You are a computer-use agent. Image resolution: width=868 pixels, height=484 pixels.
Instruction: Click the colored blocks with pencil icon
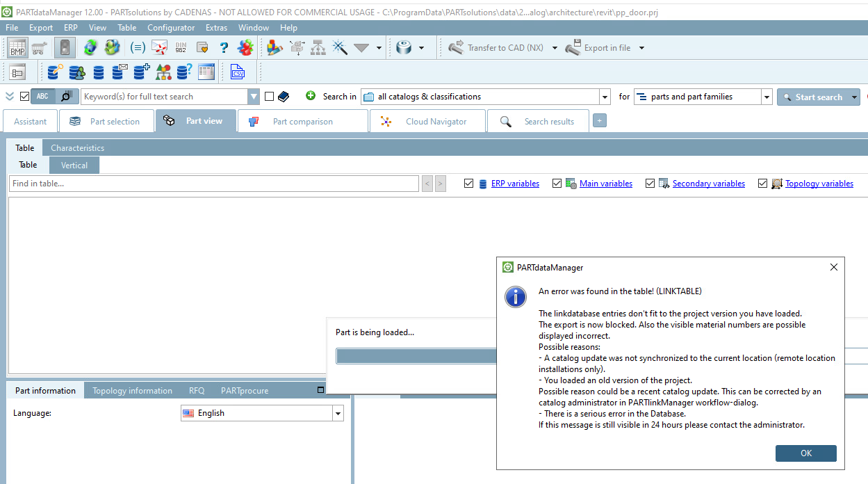click(x=275, y=48)
